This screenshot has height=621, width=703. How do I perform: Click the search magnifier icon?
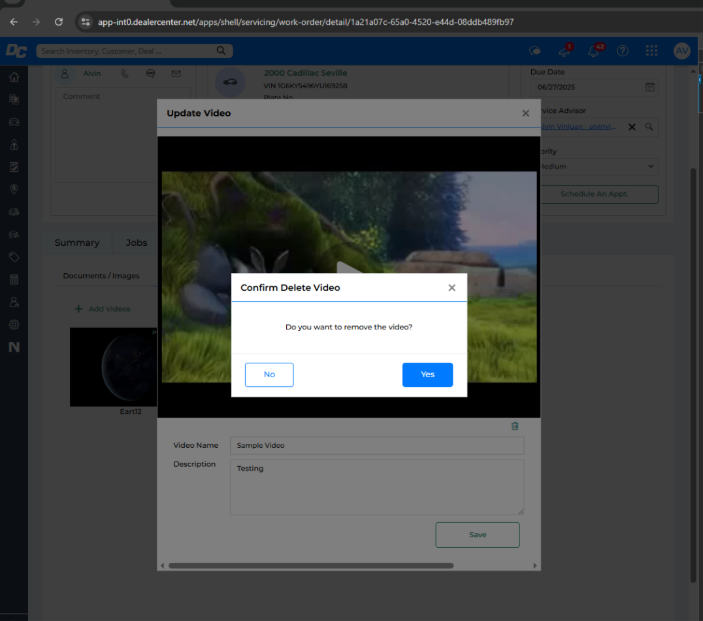(x=221, y=51)
